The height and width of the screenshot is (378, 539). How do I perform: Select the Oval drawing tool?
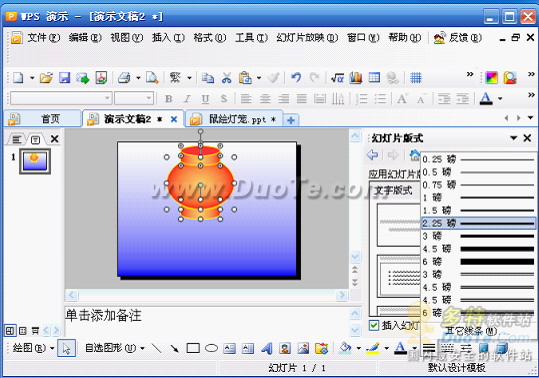[x=211, y=348]
